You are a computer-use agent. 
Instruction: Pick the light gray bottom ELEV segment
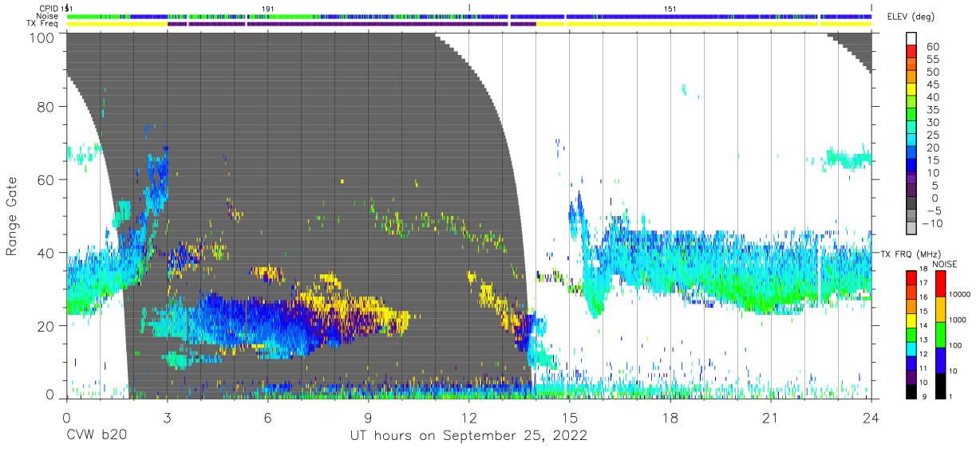(912, 230)
